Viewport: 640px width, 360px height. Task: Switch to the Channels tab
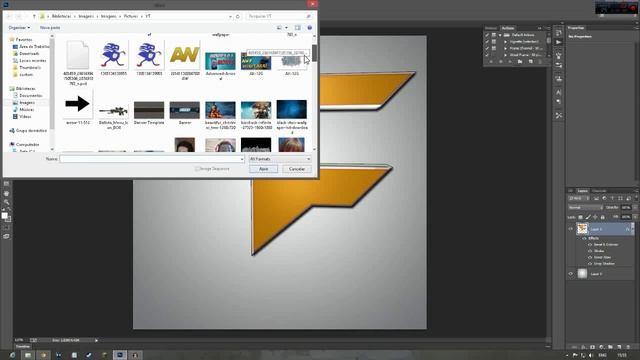[599, 191]
